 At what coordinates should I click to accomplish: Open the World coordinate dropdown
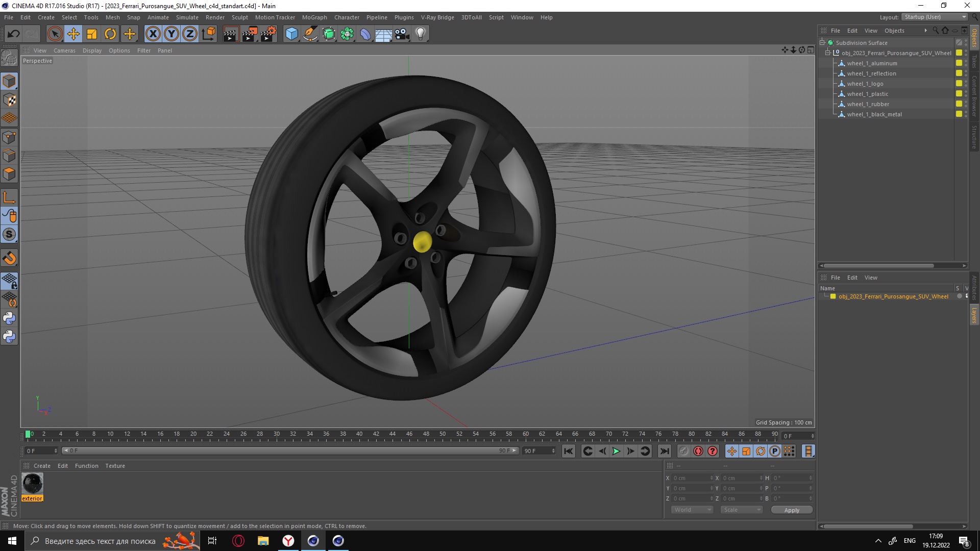pyautogui.click(x=692, y=510)
